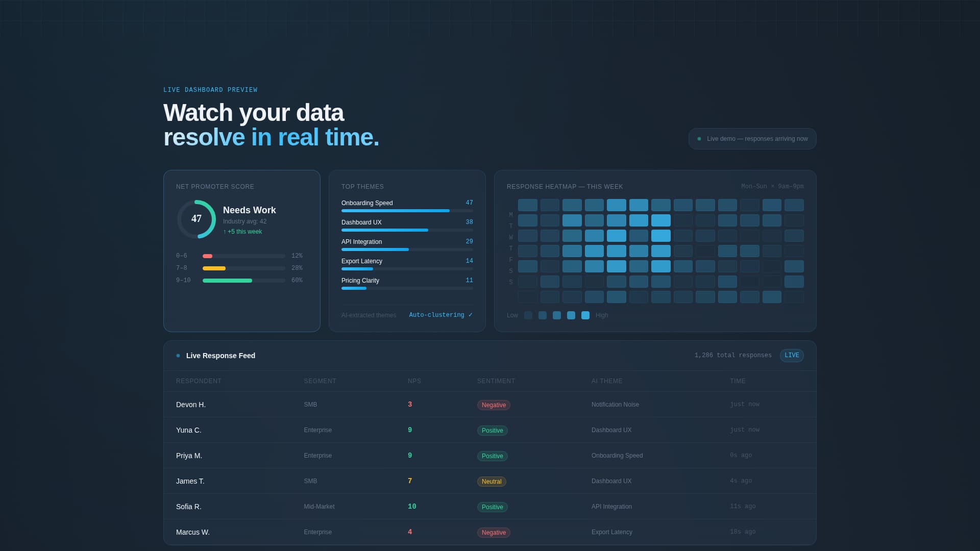This screenshot has width=980, height=551.
Task: Open respondent Devon H. row name
Action: click(191, 405)
